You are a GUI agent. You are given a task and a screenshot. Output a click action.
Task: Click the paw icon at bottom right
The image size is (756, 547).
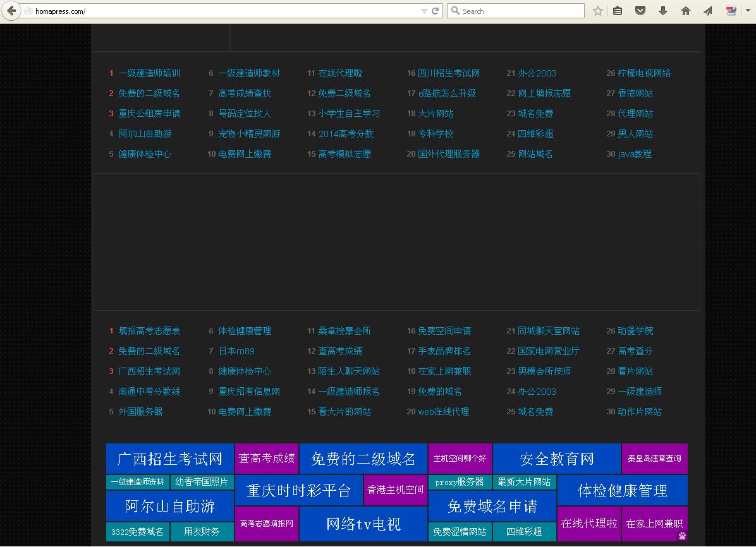[682, 536]
